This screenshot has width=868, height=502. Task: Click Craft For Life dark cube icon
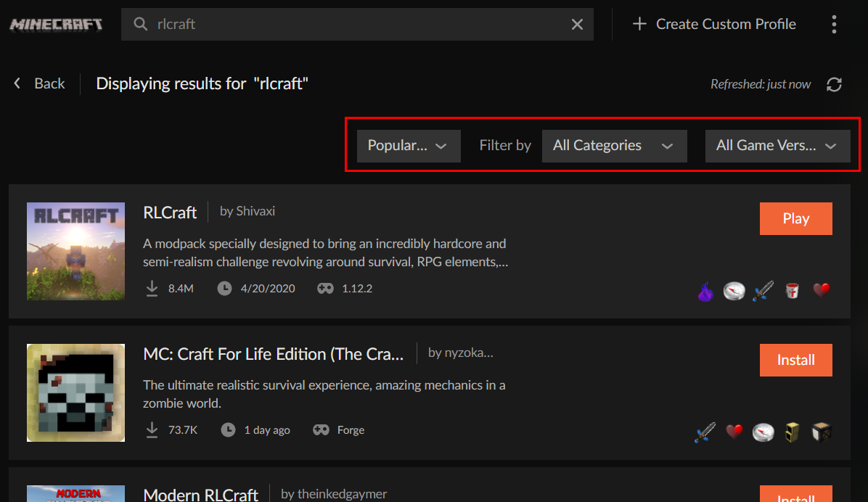(822, 432)
